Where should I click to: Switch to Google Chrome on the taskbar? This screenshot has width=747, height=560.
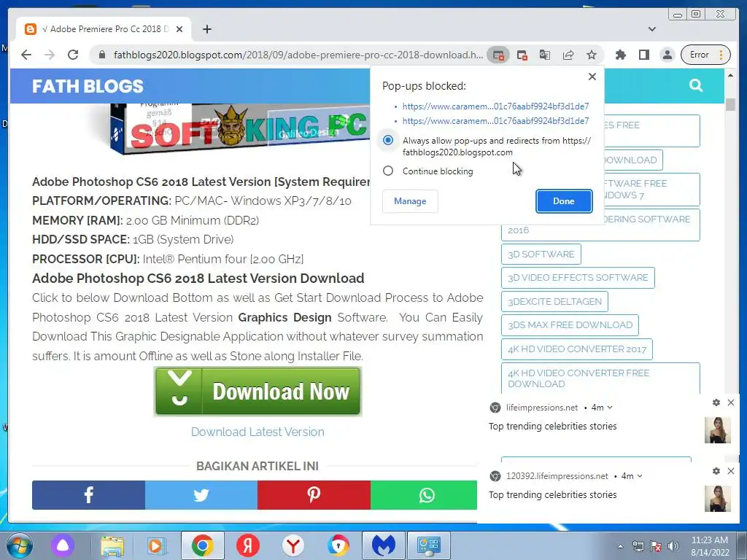(x=203, y=545)
